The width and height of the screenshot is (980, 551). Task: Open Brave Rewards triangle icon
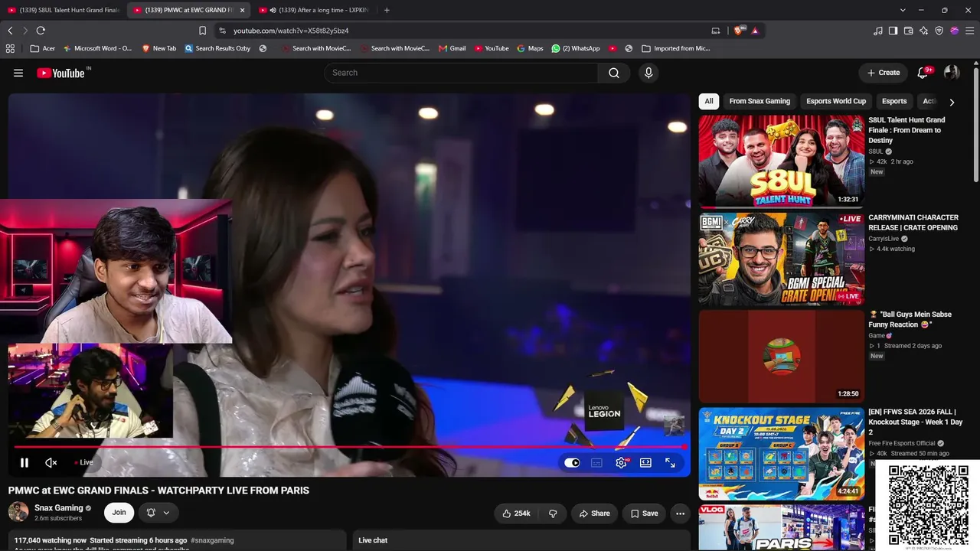click(x=755, y=31)
